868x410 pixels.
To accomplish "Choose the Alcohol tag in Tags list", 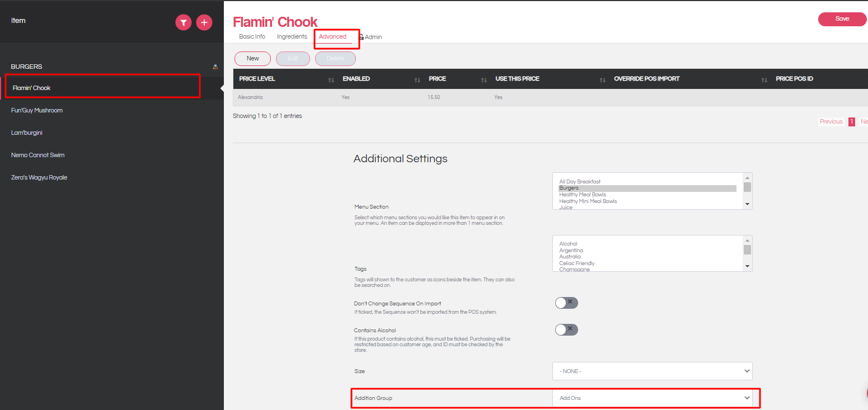I will [648, 244].
